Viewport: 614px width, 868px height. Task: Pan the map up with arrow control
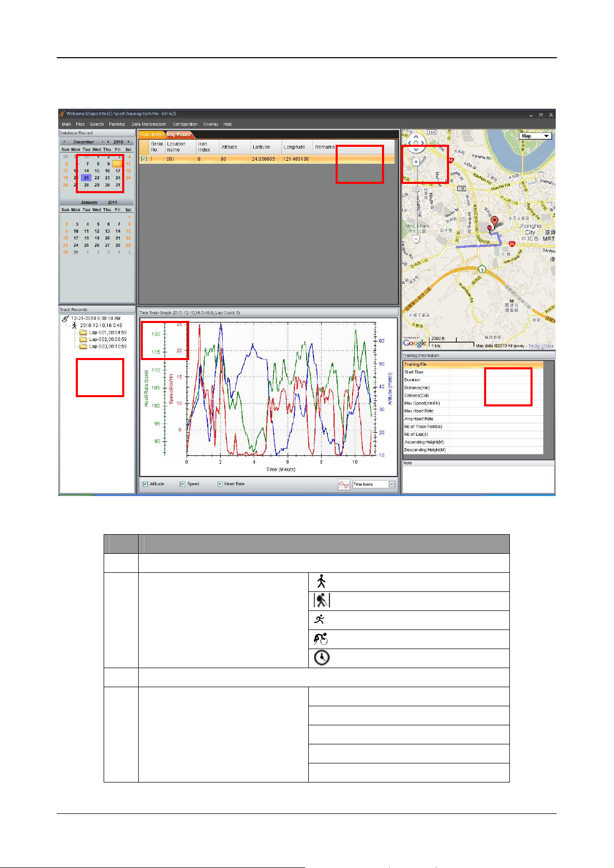coord(416,138)
